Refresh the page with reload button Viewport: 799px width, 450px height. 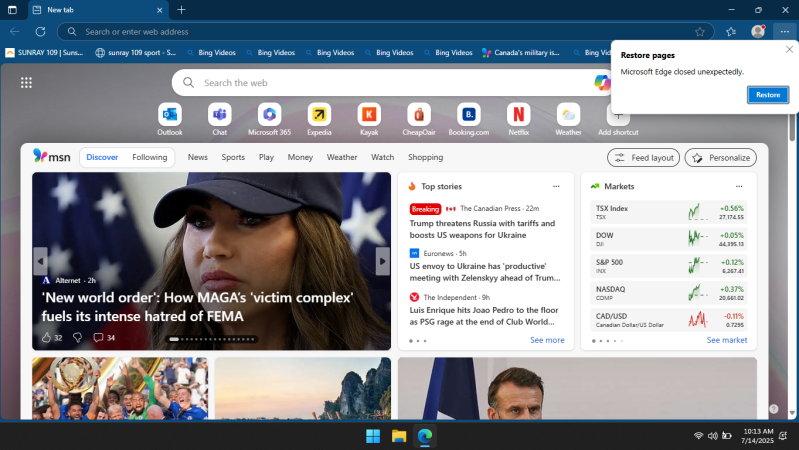pos(40,31)
